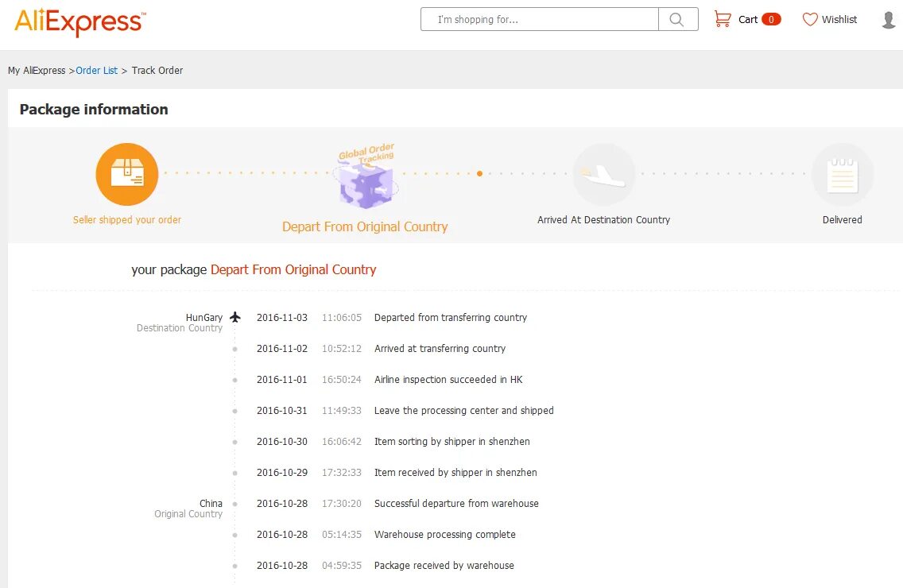Image resolution: width=903 pixels, height=588 pixels.
Task: Click Airline inspection succeeded in HK text
Action: pos(448,380)
